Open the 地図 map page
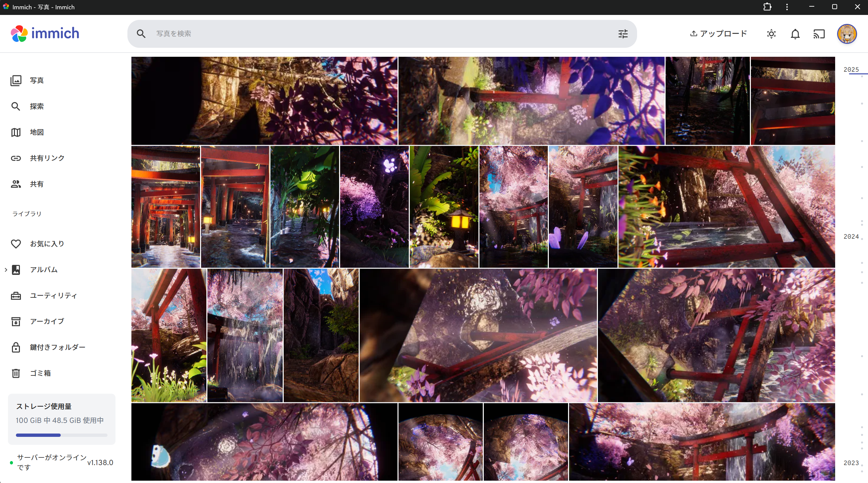 36,132
